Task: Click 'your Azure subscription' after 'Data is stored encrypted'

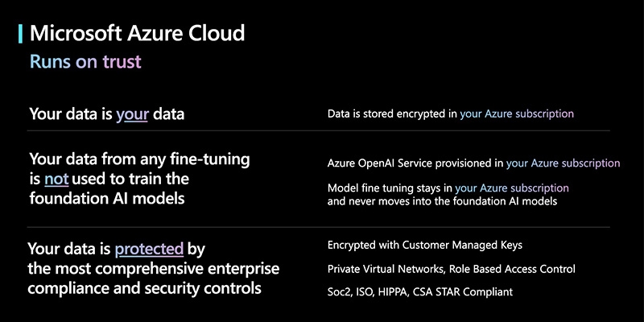Action: [x=517, y=114]
